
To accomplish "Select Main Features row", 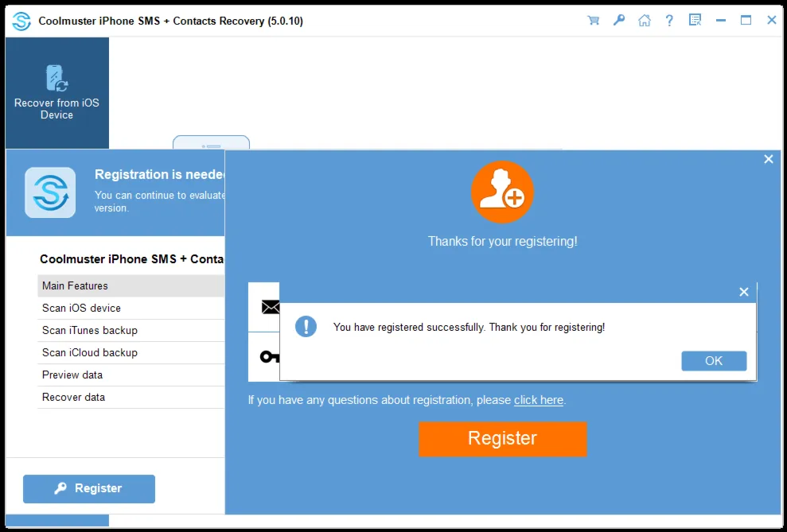I will (131, 285).
